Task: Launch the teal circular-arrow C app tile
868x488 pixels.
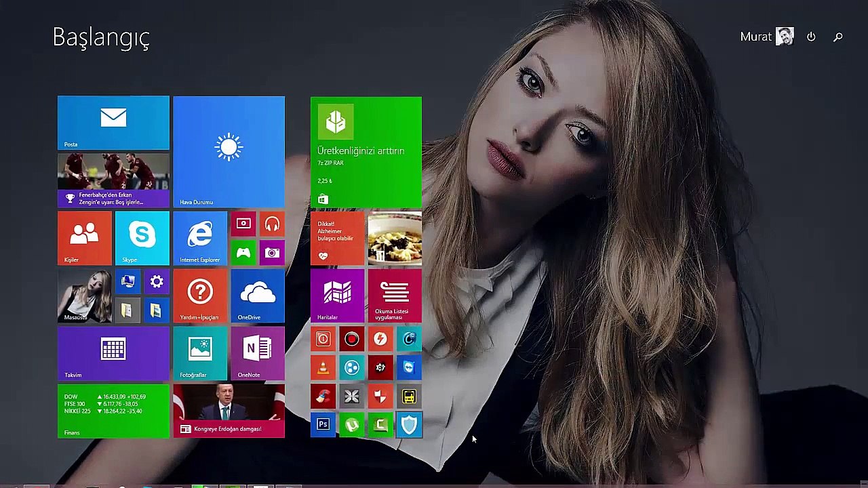Action: tap(409, 339)
